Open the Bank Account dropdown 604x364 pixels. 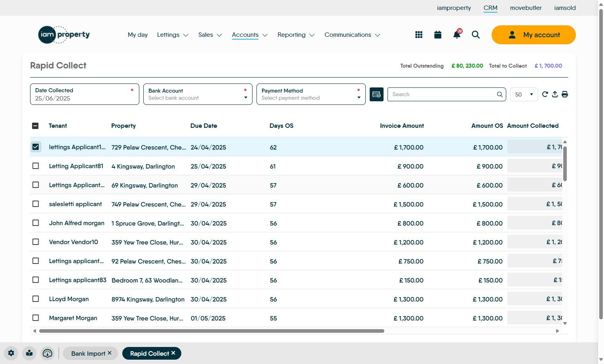click(198, 94)
